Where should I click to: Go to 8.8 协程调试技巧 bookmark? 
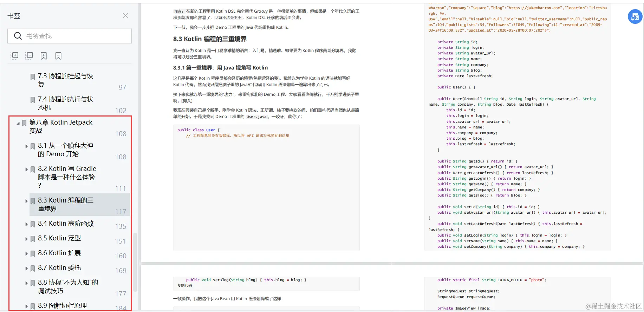[x=68, y=286]
